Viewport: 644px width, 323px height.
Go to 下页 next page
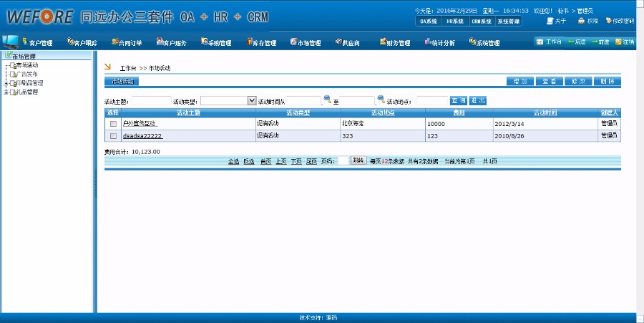(x=296, y=162)
